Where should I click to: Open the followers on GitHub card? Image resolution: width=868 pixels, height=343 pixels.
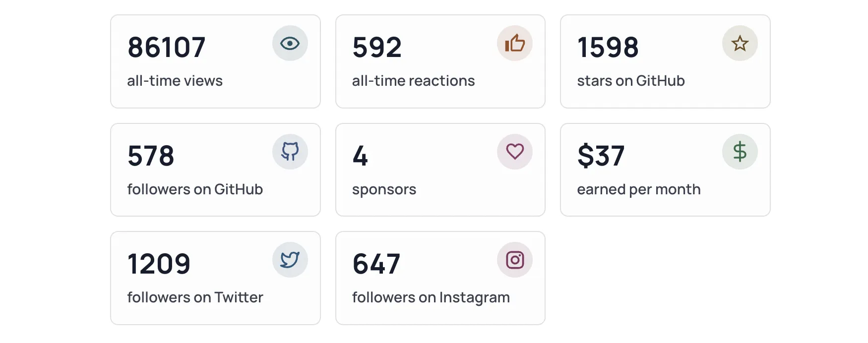215,170
